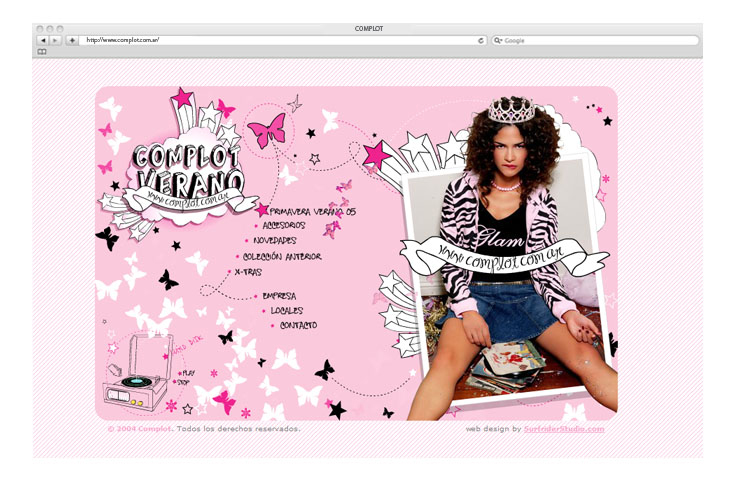Select Colección Anterior from the menu
This screenshot has height=486, width=730.
(x=282, y=257)
